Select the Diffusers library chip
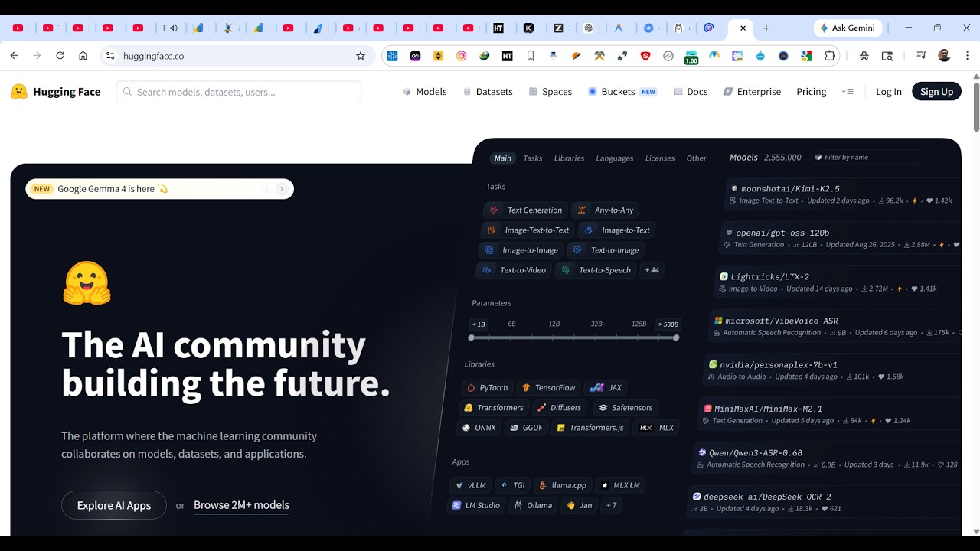980x551 pixels. pyautogui.click(x=560, y=408)
